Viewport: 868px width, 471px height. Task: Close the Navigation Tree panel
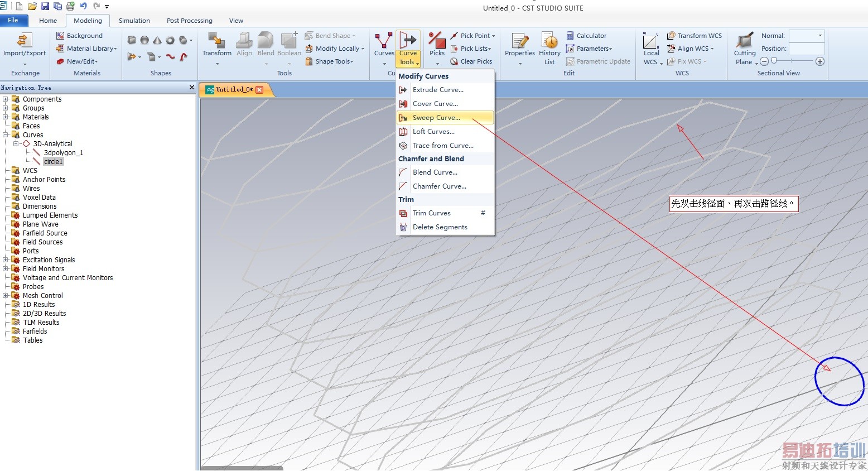coord(192,88)
